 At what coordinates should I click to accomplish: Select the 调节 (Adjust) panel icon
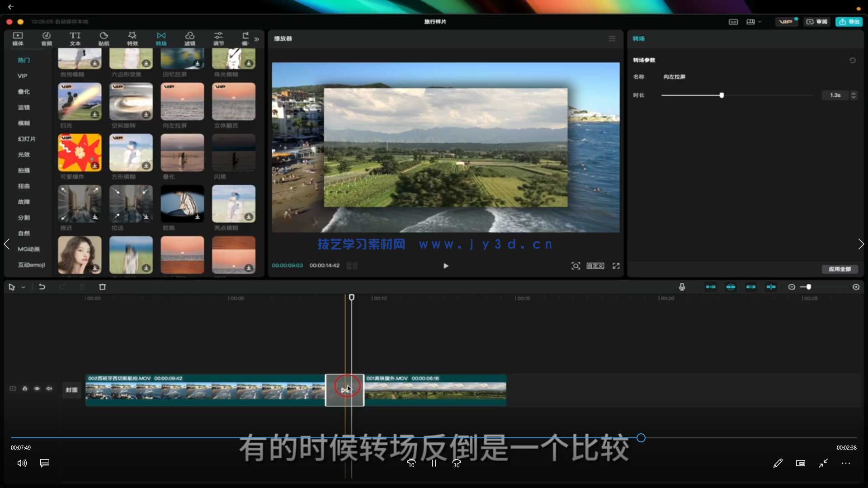(218, 38)
